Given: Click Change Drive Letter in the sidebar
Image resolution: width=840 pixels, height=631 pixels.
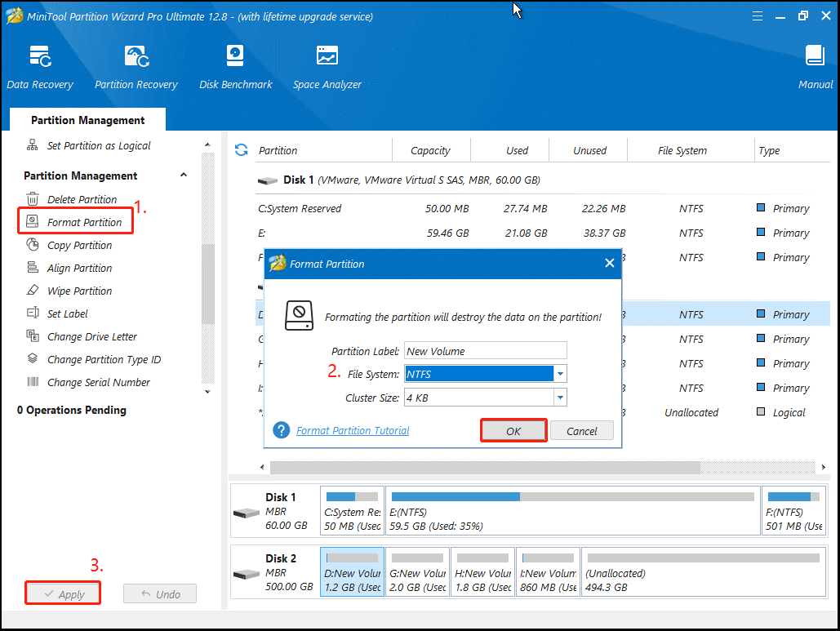Looking at the screenshot, I should 91,336.
